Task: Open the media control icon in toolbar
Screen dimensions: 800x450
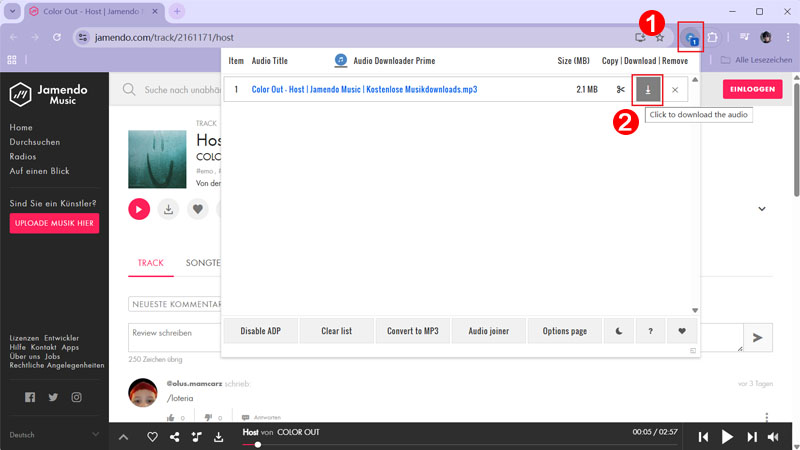Action: [x=745, y=37]
